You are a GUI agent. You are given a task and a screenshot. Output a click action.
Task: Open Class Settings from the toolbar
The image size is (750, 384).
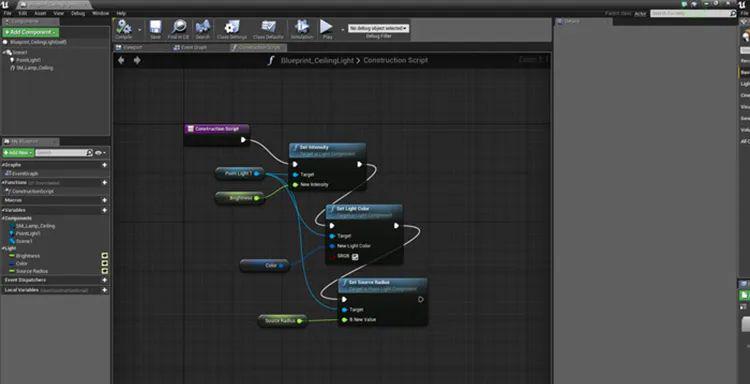(x=232, y=29)
